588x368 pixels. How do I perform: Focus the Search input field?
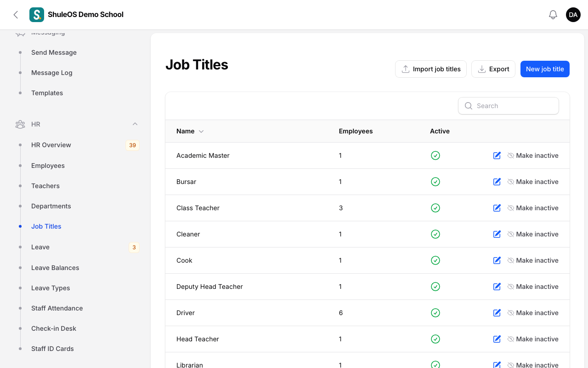509,106
